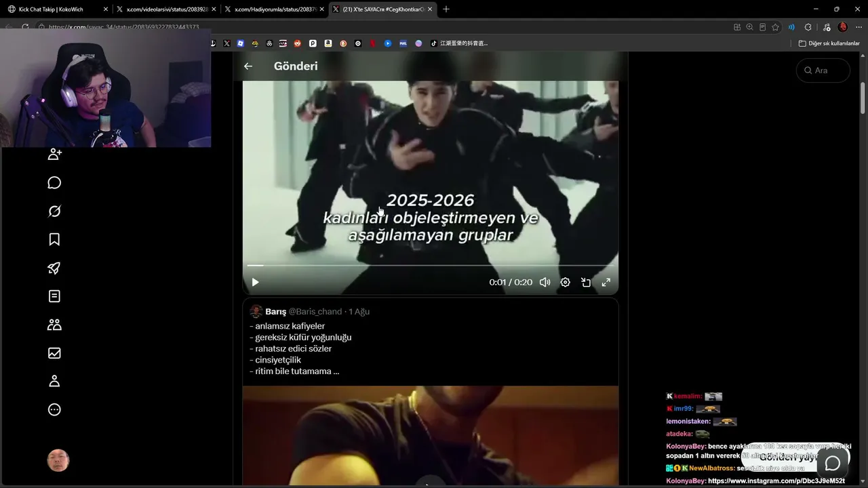Open the Lists icon in X sidebar
The width and height of the screenshot is (868, 488).
point(55,296)
